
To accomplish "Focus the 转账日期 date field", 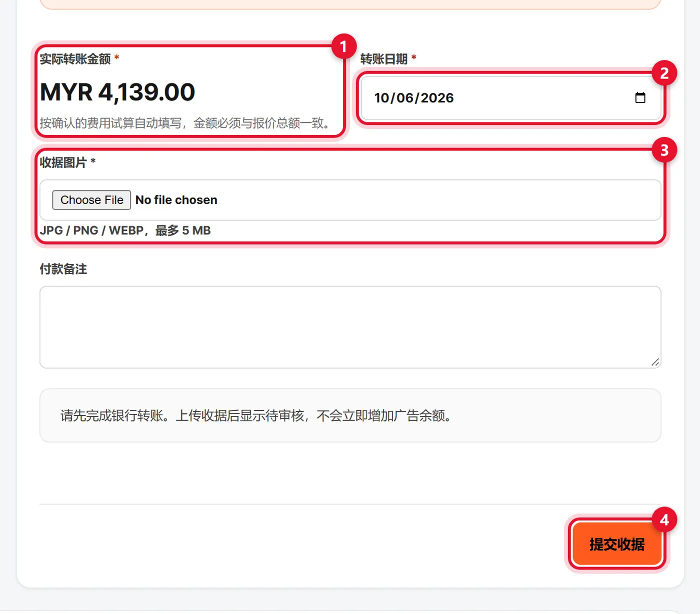I will [510, 97].
